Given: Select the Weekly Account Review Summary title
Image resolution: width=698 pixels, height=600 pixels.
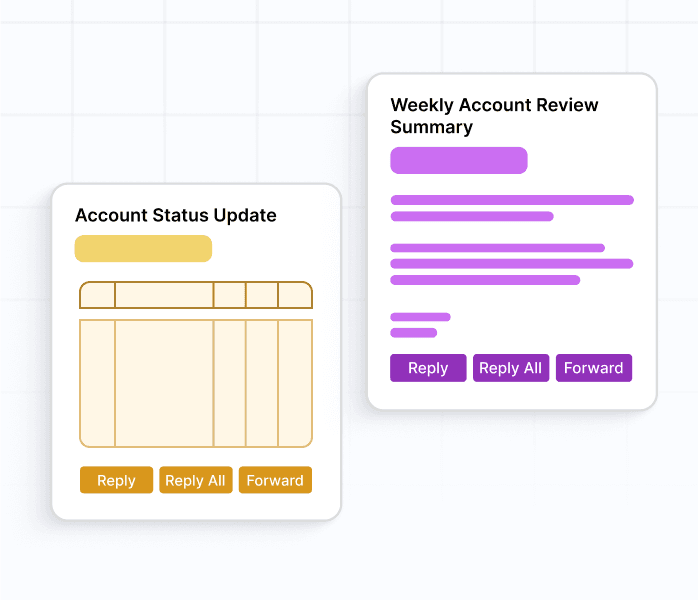Looking at the screenshot, I should [x=494, y=116].
